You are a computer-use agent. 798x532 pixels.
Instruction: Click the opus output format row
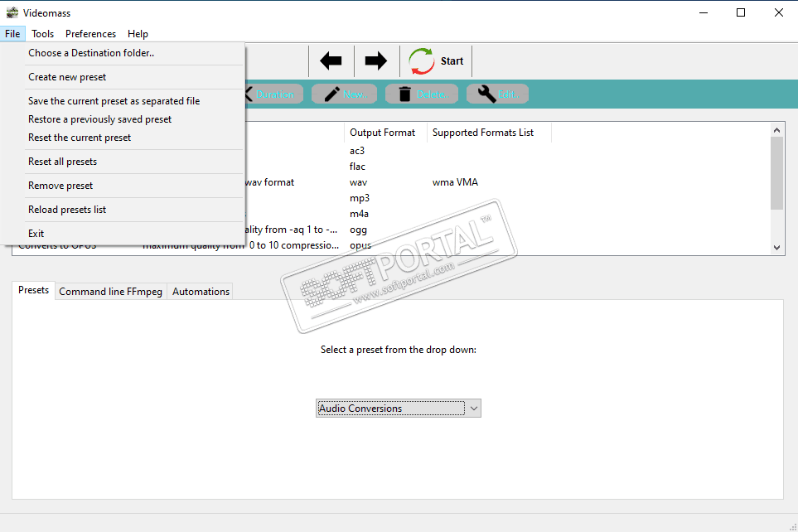coord(360,245)
